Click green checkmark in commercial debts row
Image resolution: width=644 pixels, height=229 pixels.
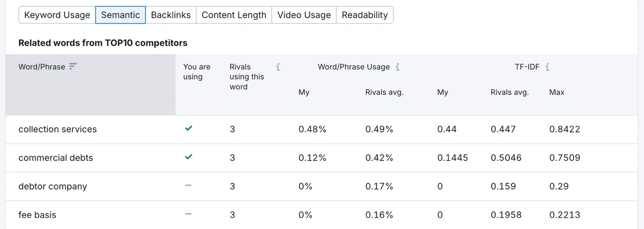coord(188,157)
